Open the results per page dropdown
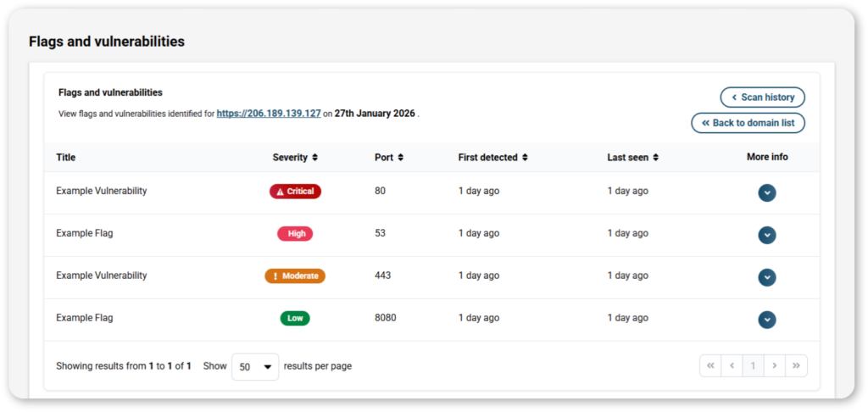 (x=255, y=367)
